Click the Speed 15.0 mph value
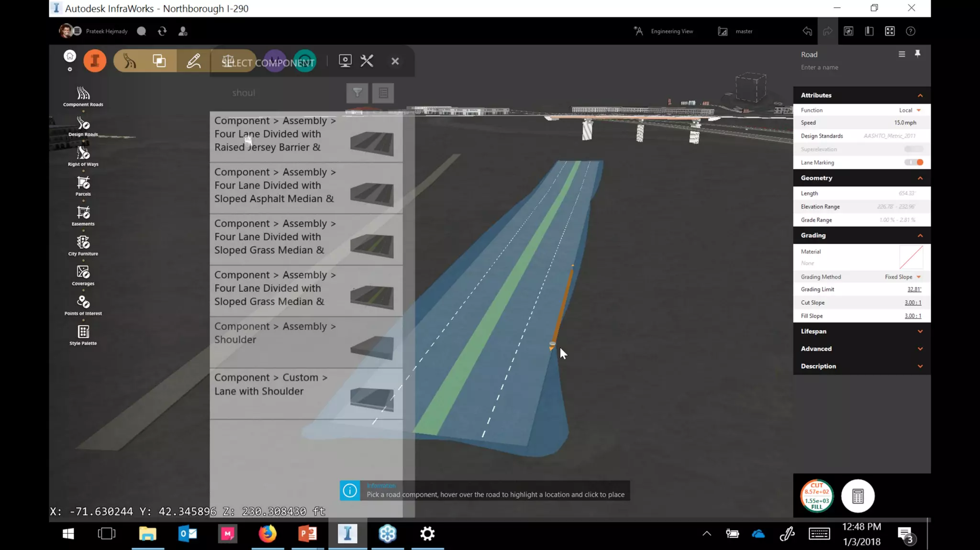980x550 pixels. point(905,123)
